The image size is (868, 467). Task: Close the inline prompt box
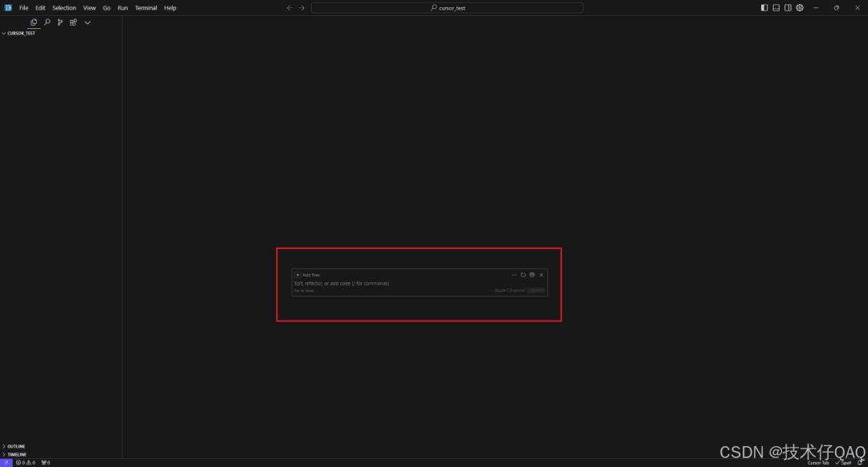click(542, 274)
